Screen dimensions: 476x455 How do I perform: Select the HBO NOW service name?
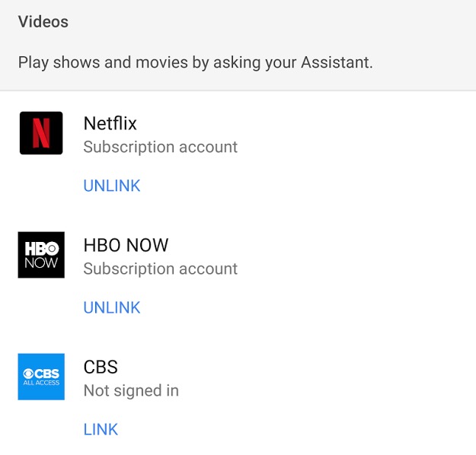coord(126,245)
